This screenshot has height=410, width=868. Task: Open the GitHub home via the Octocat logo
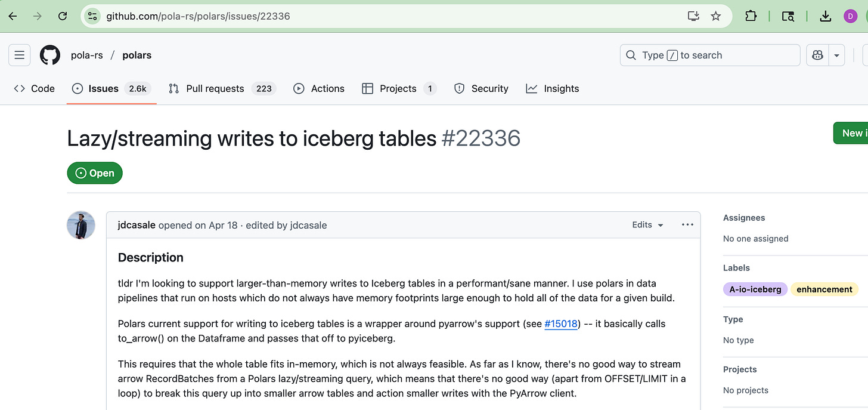pos(49,55)
